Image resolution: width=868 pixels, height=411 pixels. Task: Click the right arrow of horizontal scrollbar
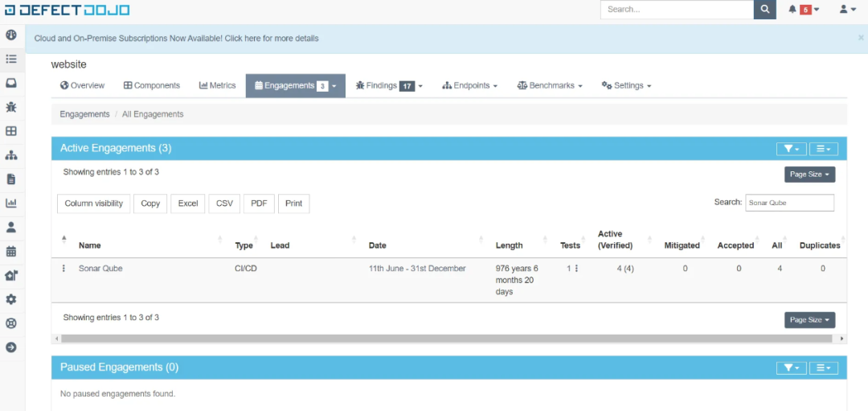[842, 338]
